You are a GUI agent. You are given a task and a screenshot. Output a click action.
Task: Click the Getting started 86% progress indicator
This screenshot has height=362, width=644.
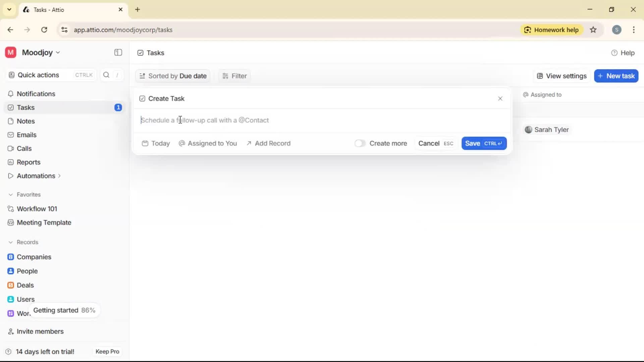pyautogui.click(x=64, y=310)
